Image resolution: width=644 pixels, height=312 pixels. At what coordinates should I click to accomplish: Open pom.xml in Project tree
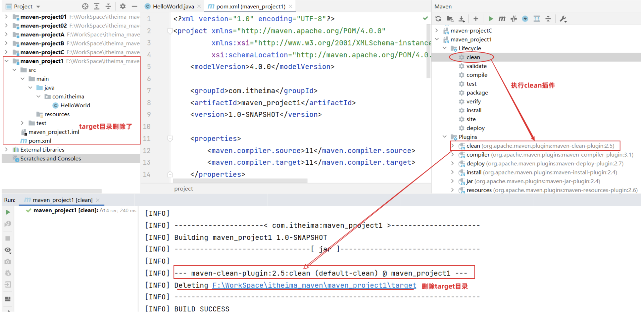40,141
